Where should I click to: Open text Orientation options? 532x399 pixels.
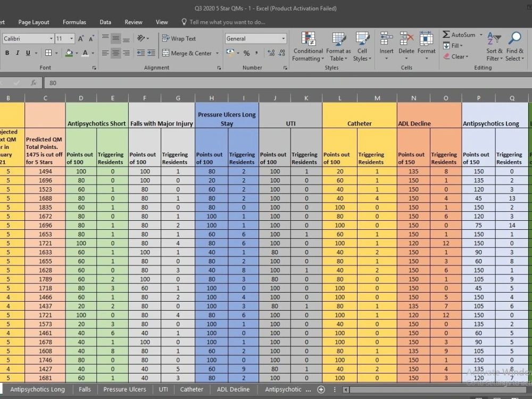pyautogui.click(x=143, y=38)
